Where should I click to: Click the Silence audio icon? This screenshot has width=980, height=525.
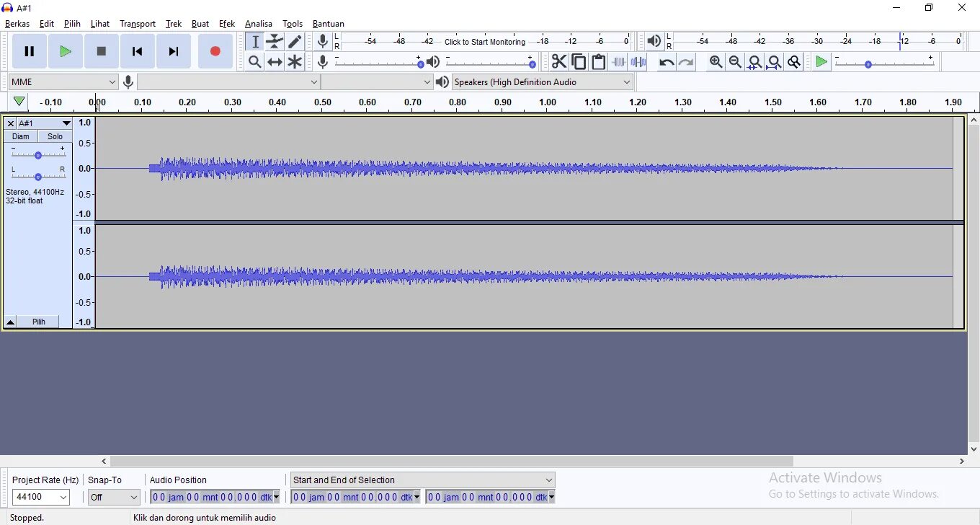638,62
